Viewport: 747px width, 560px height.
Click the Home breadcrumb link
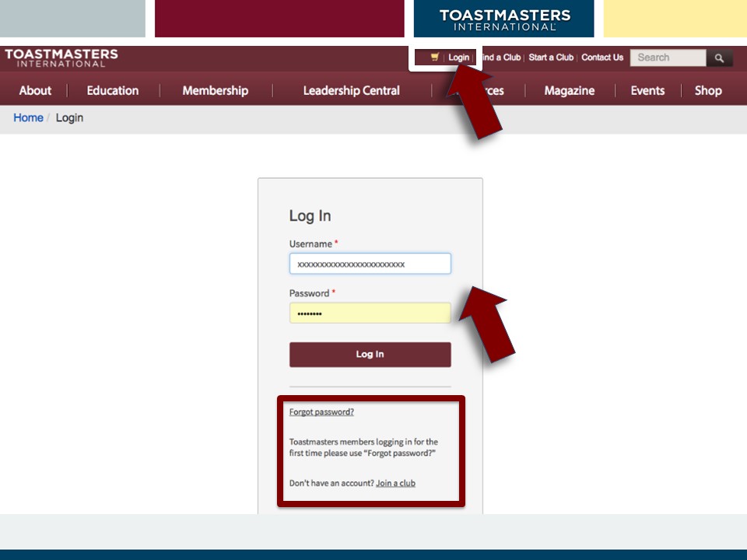click(x=28, y=118)
